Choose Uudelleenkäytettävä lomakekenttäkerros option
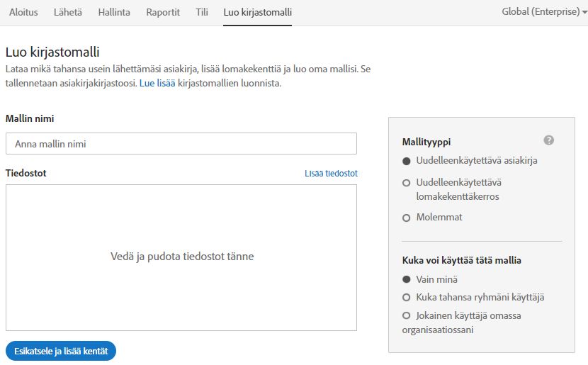 point(406,183)
